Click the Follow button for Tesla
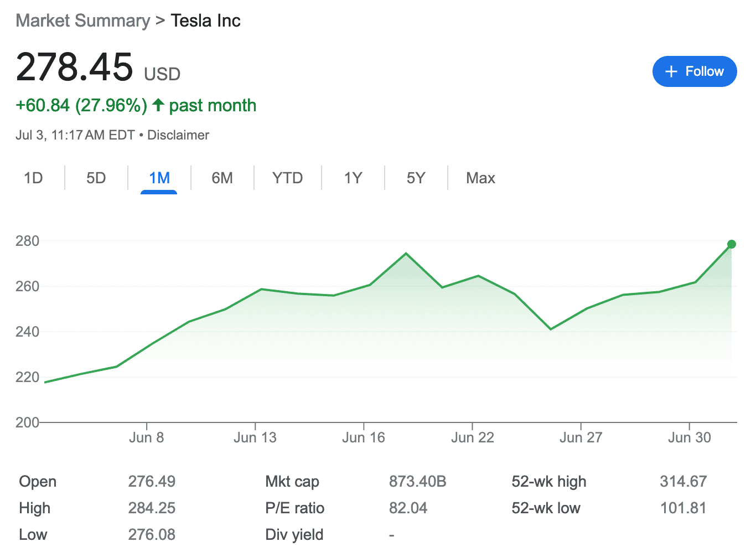The width and height of the screenshot is (756, 557). [x=695, y=71]
